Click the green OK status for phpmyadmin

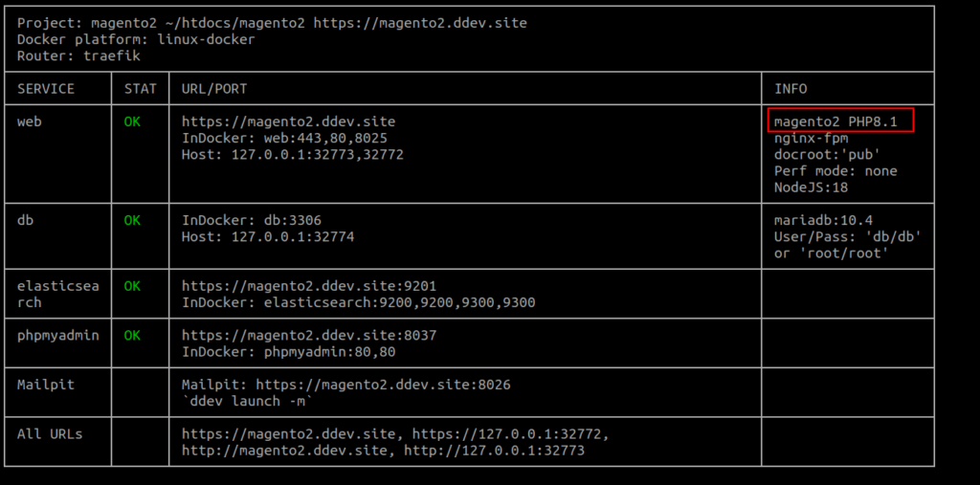(132, 336)
